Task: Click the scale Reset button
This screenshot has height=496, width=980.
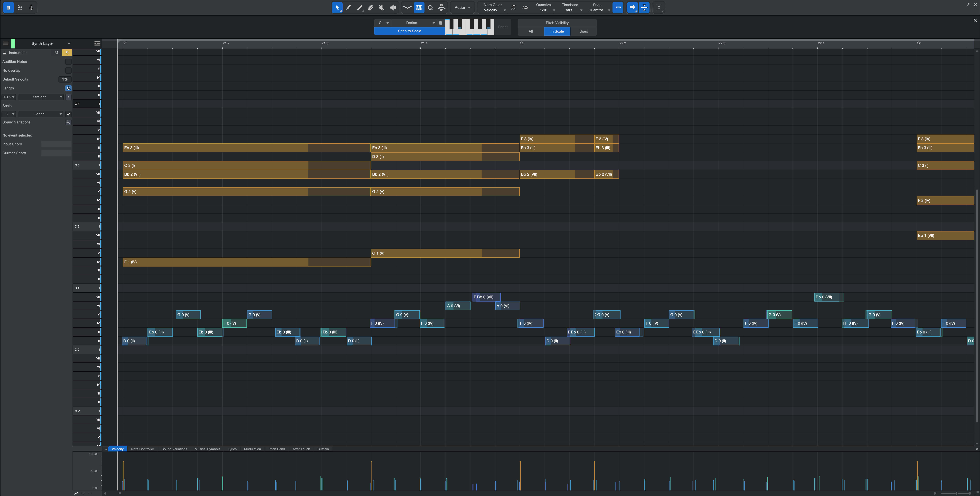Action: coord(503,27)
